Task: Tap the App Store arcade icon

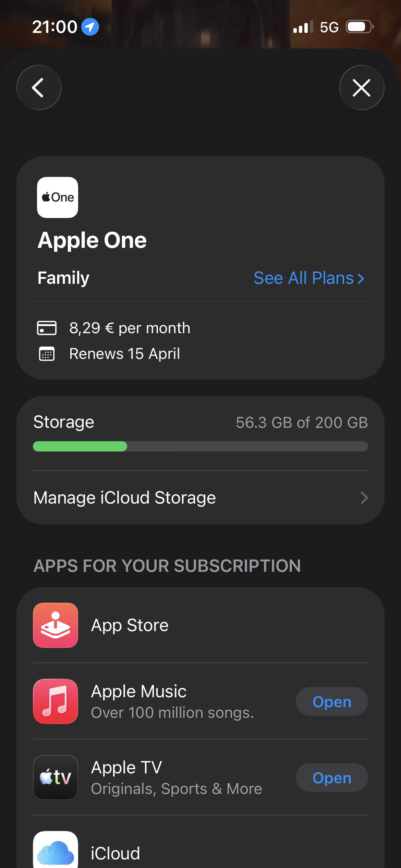Action: point(56,625)
